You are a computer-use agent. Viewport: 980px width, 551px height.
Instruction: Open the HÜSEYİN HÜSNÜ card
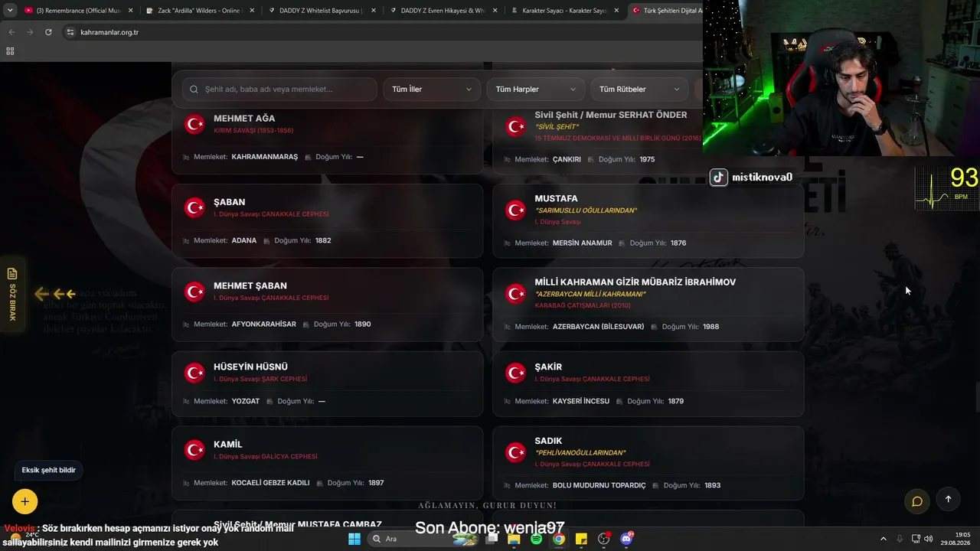pyautogui.click(x=328, y=383)
